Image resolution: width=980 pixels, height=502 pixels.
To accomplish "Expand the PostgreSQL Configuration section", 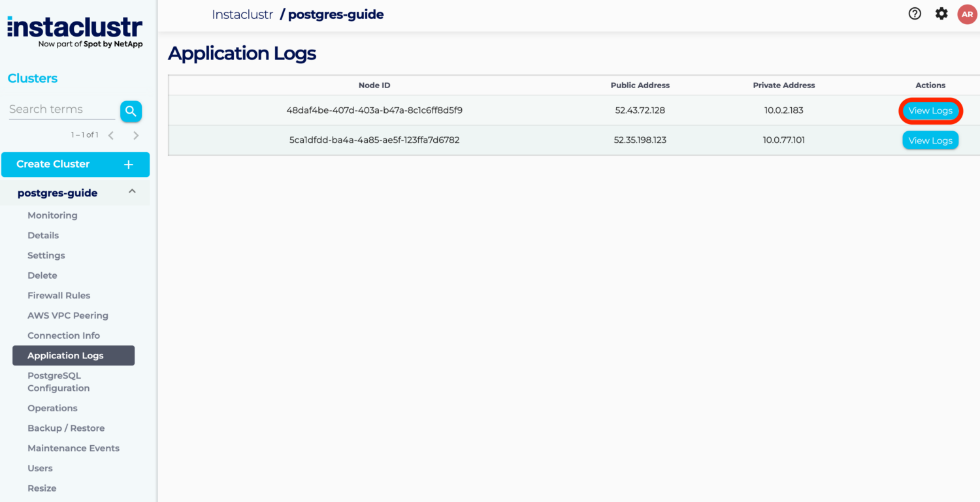I will point(58,381).
